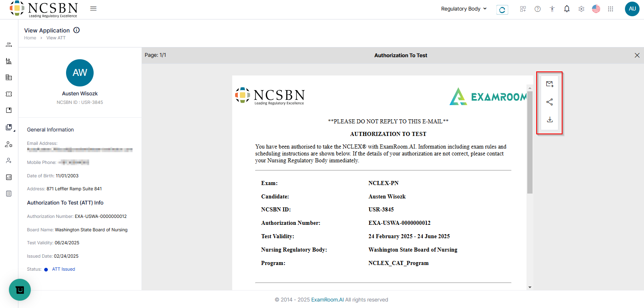Click the document scroll down arrow
The height and width of the screenshot is (308, 644).
click(x=530, y=287)
